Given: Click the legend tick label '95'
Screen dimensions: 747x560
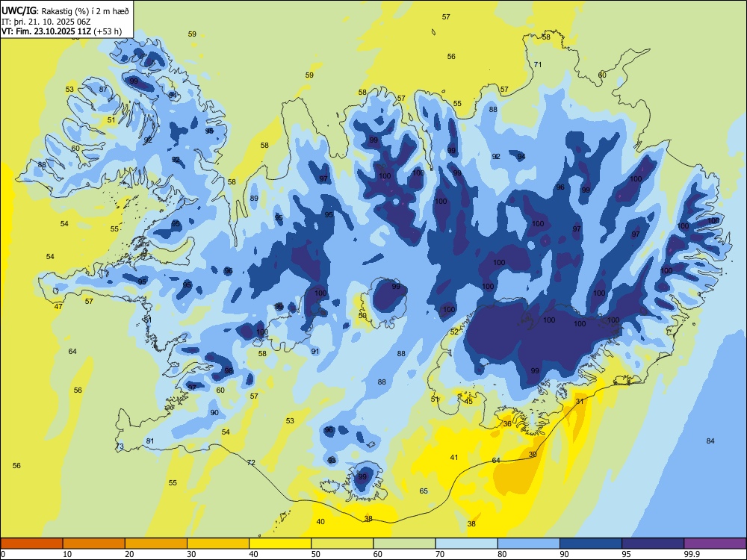Looking at the screenshot, I should [626, 554].
